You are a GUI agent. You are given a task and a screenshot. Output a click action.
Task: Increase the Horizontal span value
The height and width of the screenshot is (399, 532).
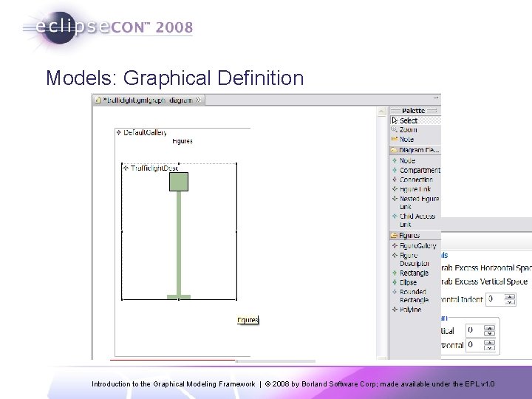point(489,342)
